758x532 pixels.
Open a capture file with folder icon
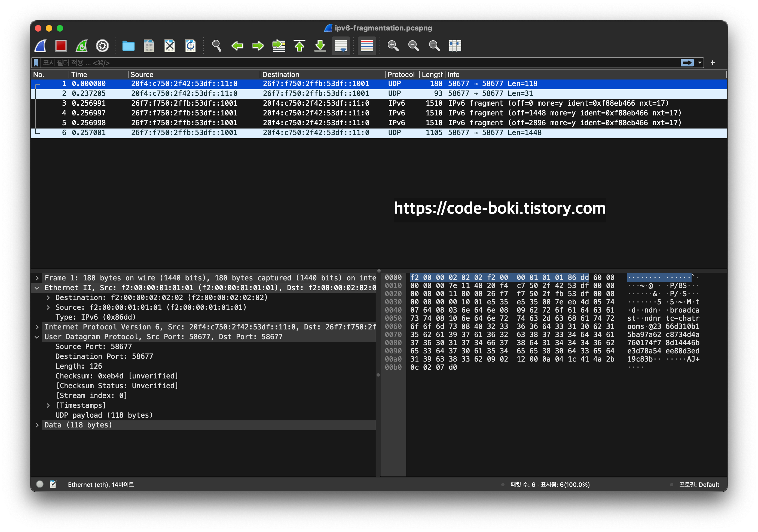pos(128,45)
